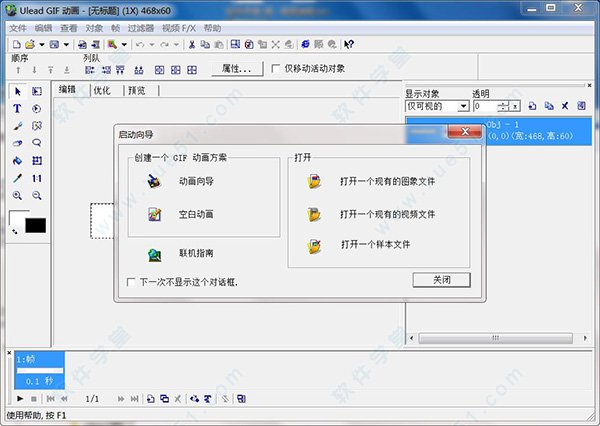Click the Zoom in magnifier tool

point(17,196)
